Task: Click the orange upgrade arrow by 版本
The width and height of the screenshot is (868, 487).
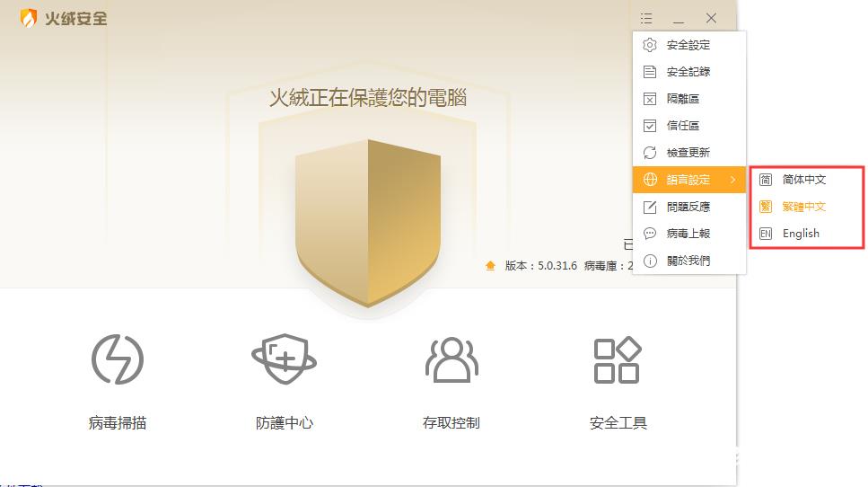Action: click(x=490, y=265)
